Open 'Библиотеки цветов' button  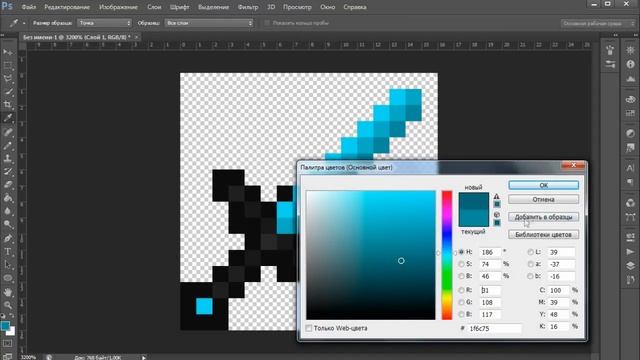coord(543,235)
